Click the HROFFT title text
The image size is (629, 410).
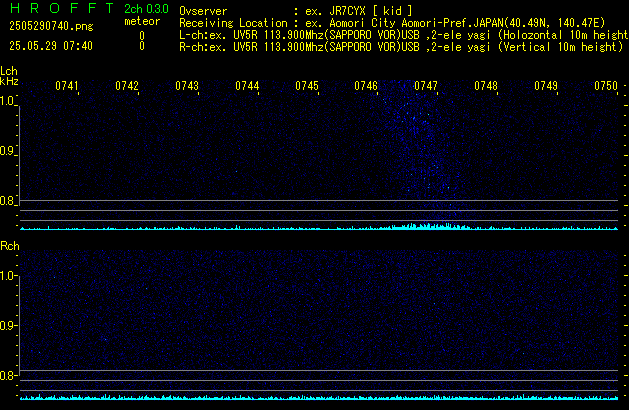[x=62, y=8]
